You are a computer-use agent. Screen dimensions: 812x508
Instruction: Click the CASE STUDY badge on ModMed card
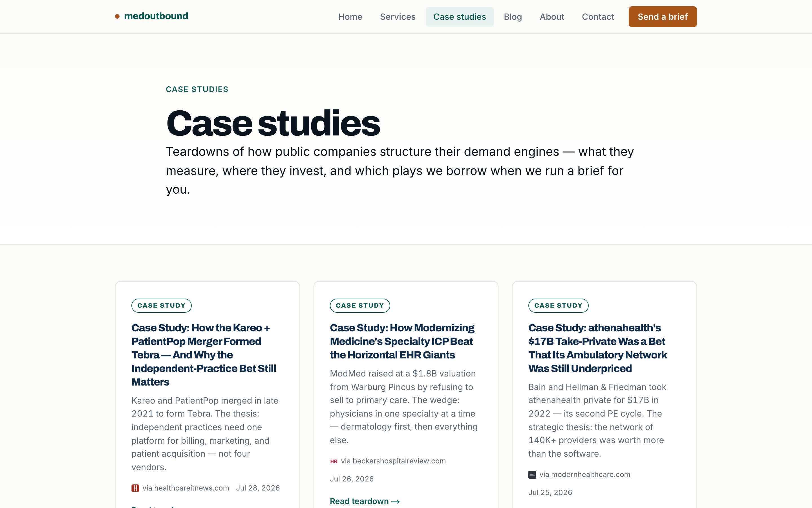click(x=360, y=305)
